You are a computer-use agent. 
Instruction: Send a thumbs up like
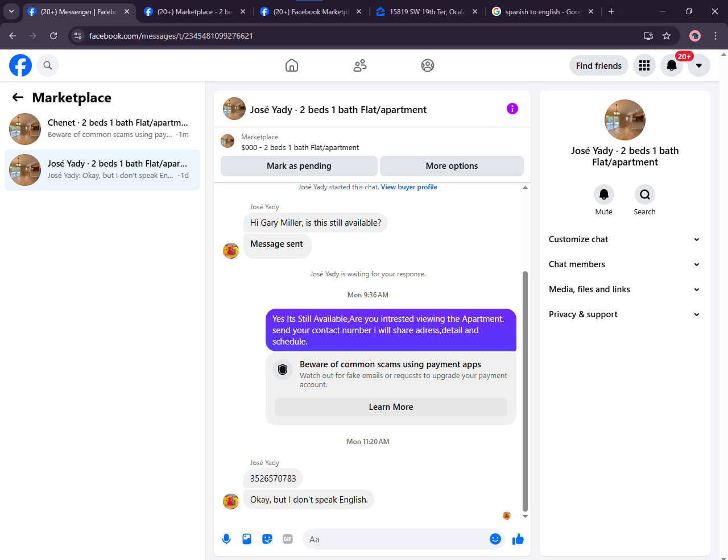pos(518,539)
